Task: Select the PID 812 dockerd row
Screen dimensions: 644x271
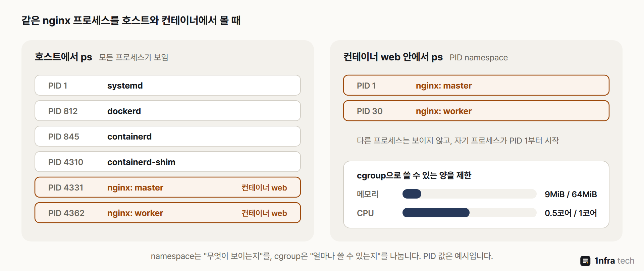Action: (x=168, y=111)
